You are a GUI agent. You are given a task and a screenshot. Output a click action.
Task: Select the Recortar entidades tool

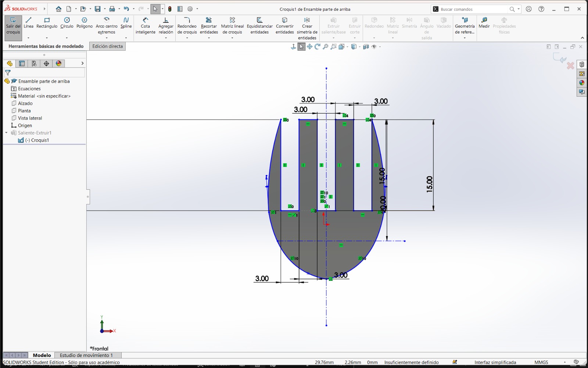209,26
